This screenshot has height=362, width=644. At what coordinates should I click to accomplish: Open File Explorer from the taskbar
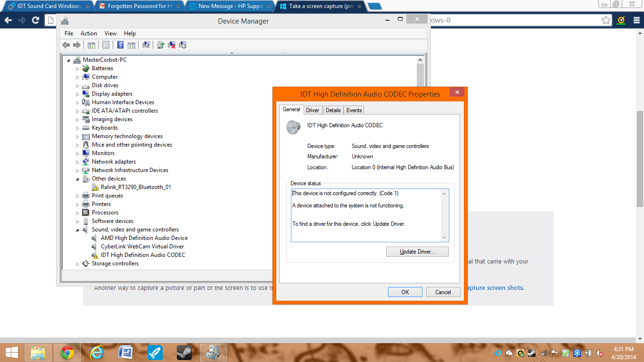point(38,353)
